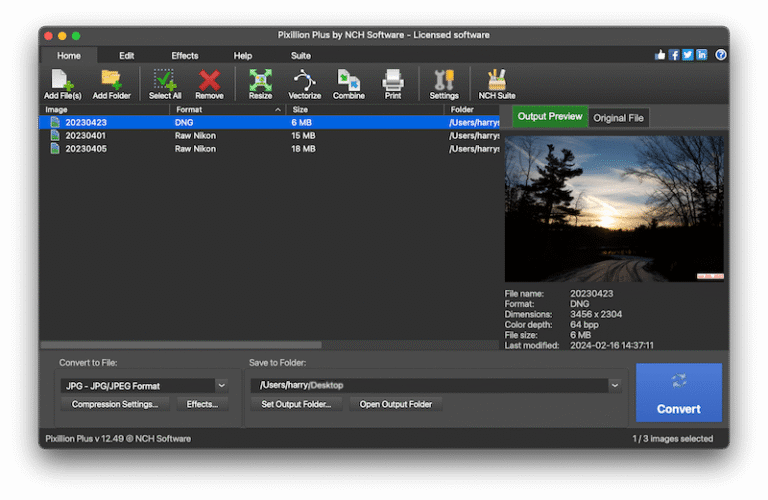The image size is (768, 500).
Task: Click the Combine images icon
Action: 349,84
